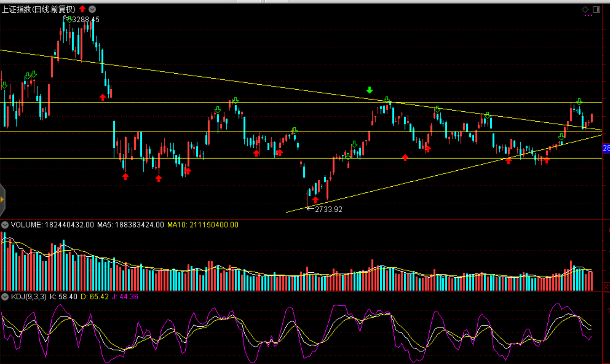
Task: Click the green sell arrow near 3288.45 peak
Action: coord(69,19)
